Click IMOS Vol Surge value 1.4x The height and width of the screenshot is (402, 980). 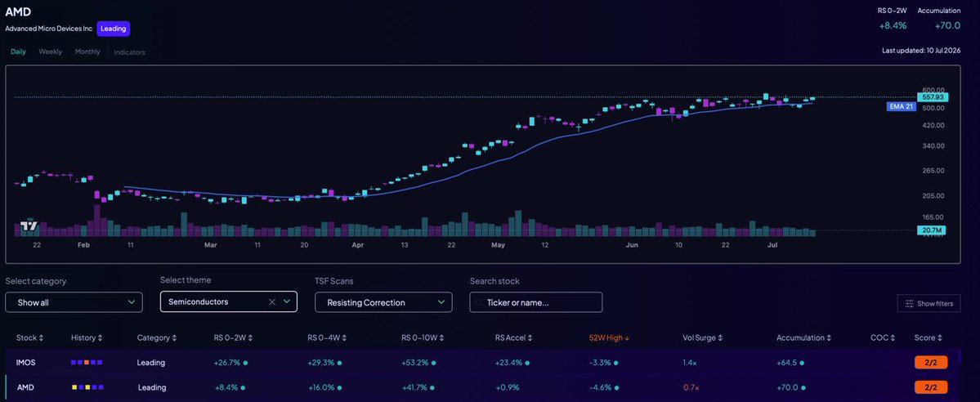689,362
